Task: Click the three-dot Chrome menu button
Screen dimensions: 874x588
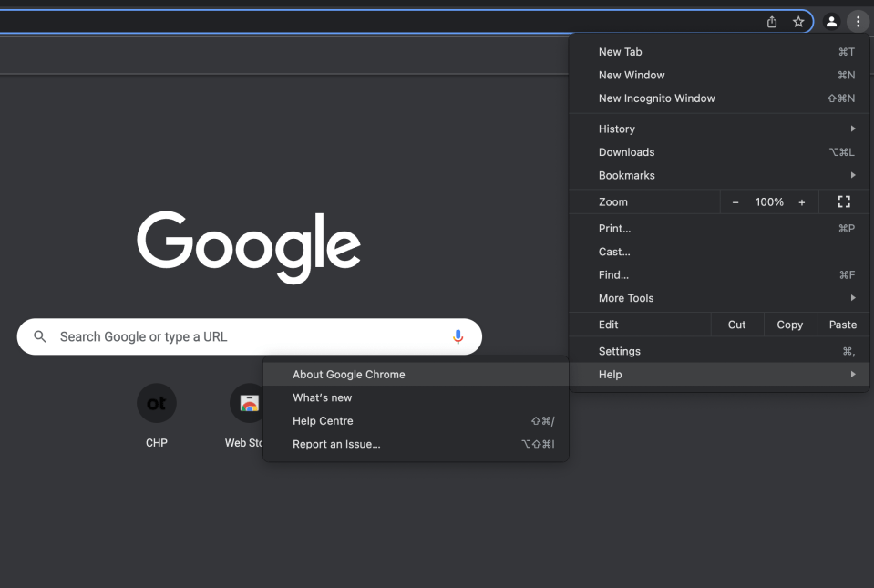Action: [x=858, y=22]
